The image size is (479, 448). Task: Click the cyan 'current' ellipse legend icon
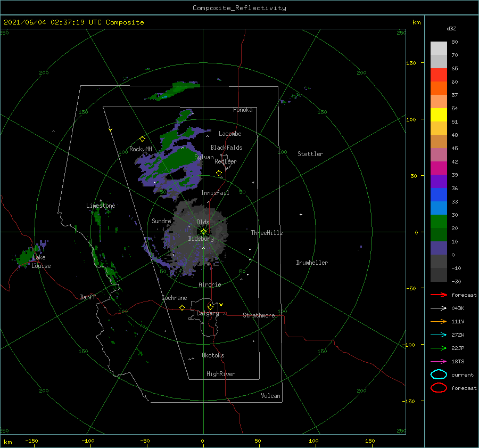[439, 374]
